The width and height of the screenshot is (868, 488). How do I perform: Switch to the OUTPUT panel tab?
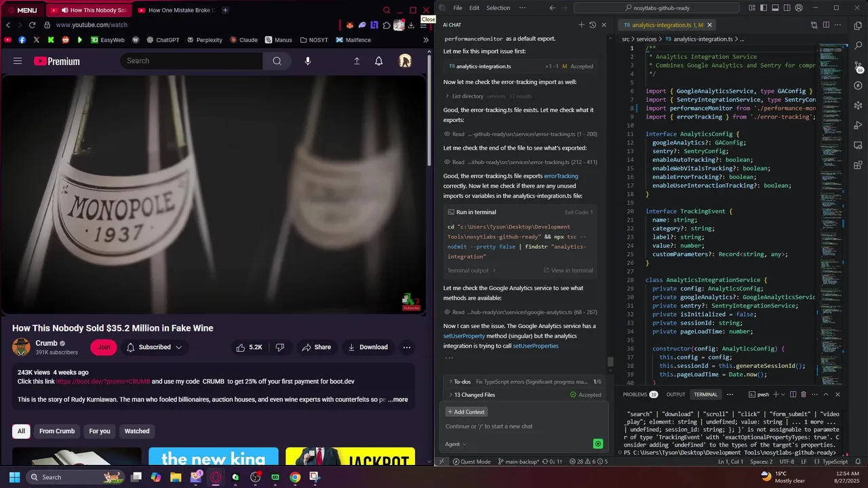click(675, 394)
